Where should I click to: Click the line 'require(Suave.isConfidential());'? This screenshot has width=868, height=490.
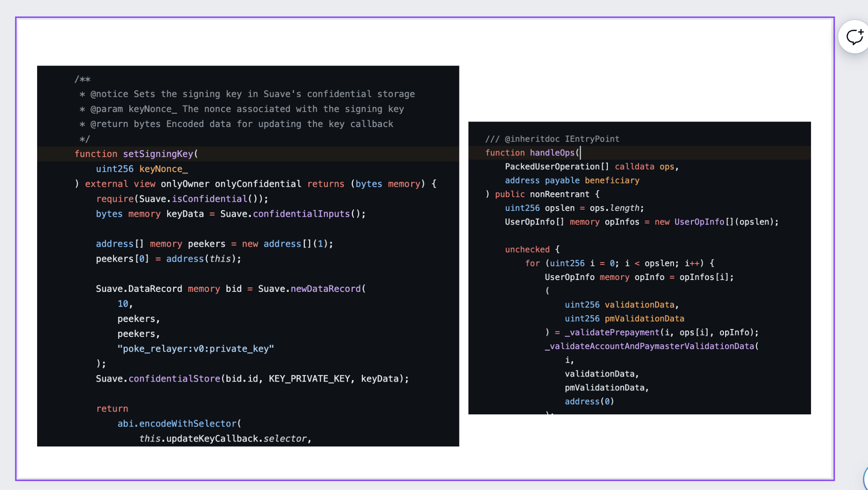tap(182, 199)
